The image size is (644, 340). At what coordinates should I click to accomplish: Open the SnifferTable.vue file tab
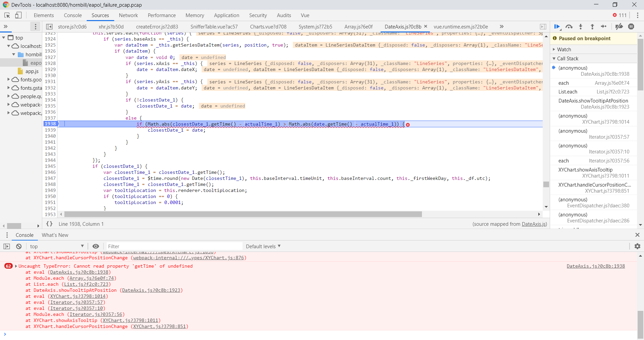coord(214,26)
